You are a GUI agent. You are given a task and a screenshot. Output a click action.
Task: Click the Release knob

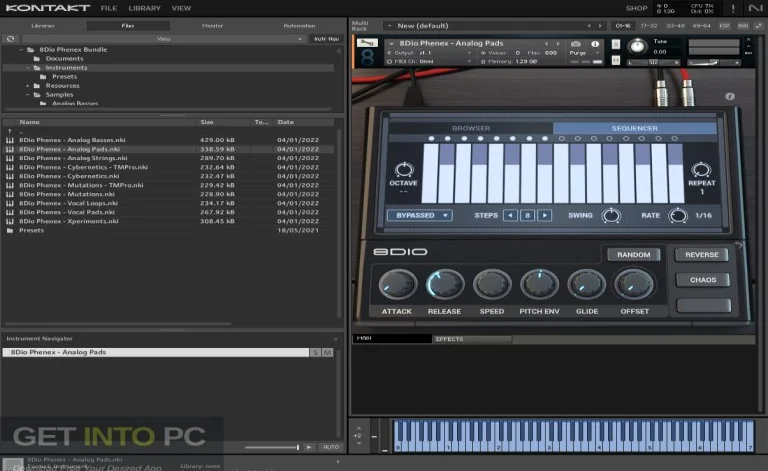coord(445,284)
